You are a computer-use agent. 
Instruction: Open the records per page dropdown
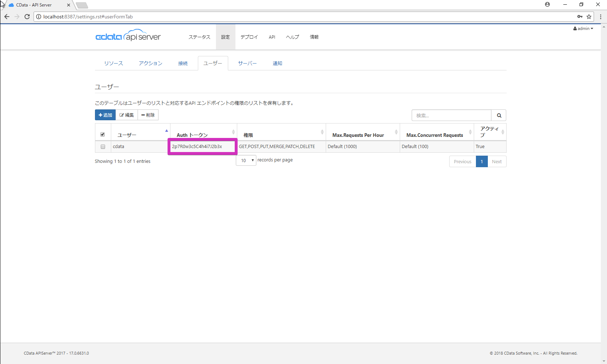click(x=246, y=160)
